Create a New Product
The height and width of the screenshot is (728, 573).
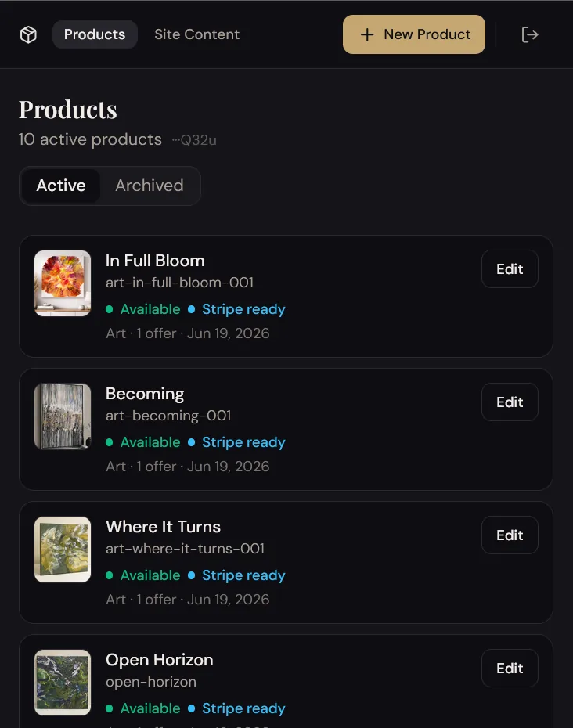[414, 34]
